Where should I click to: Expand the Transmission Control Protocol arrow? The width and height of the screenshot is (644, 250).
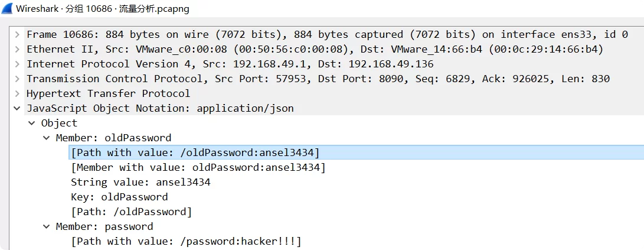pyautogui.click(x=17, y=79)
